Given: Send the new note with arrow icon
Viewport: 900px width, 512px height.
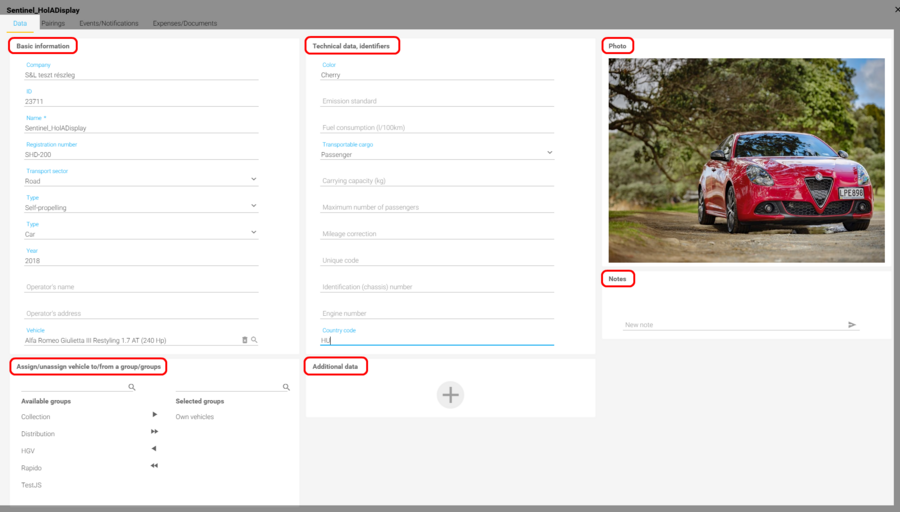Looking at the screenshot, I should point(852,324).
